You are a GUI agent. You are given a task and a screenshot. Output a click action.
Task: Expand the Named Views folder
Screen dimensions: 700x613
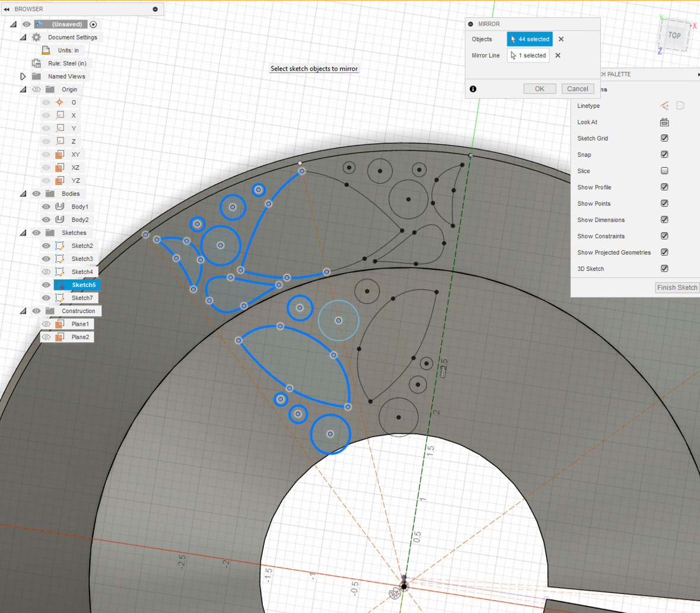24,76
